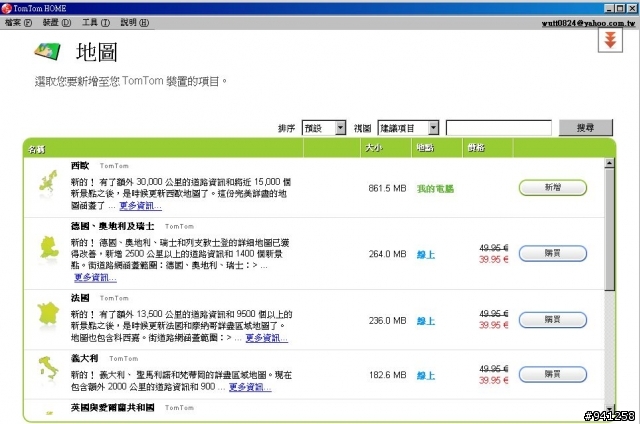This screenshot has width=640, height=424.
Task: Click 購買 button for 義大利 map
Action: [553, 374]
